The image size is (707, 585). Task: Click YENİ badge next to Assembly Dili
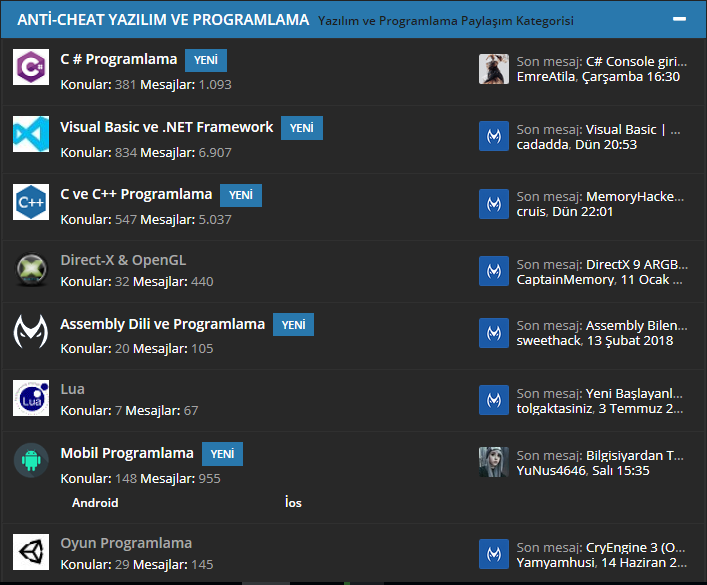click(x=294, y=325)
